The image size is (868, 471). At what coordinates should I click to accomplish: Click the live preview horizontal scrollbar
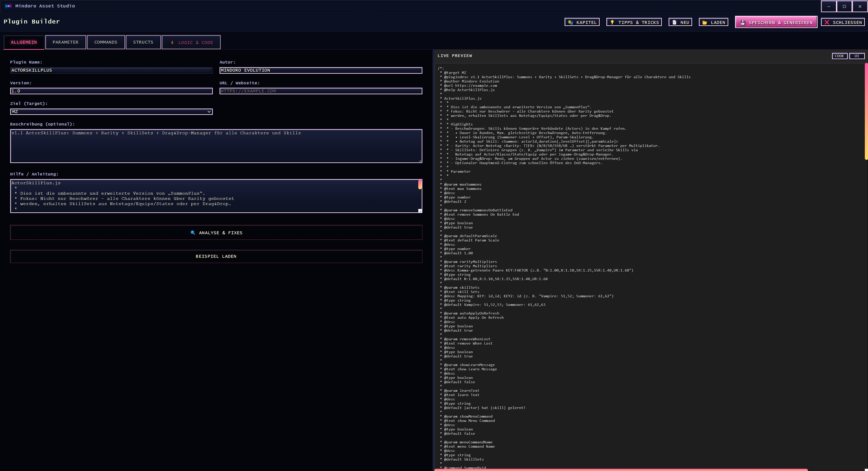click(x=620, y=469)
